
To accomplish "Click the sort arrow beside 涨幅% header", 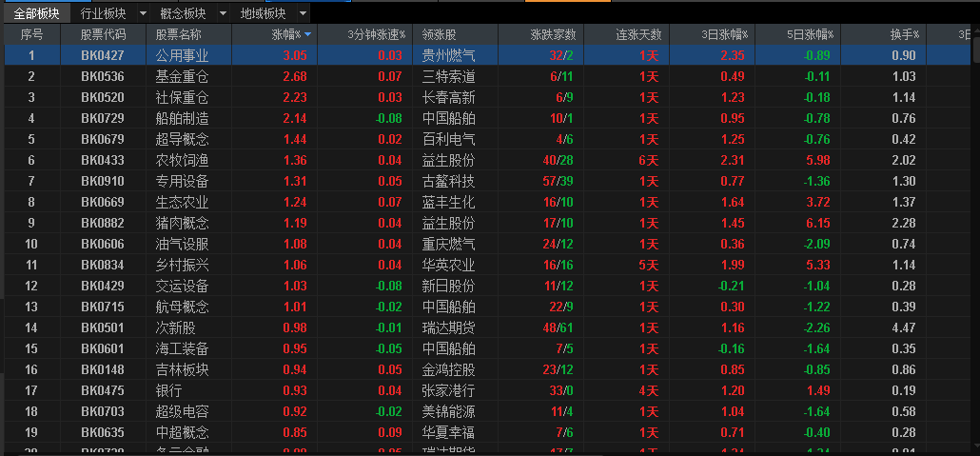I will point(307,34).
